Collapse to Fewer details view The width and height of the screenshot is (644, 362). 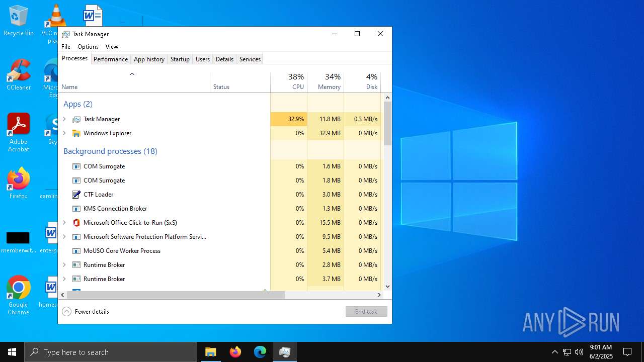[x=86, y=312]
